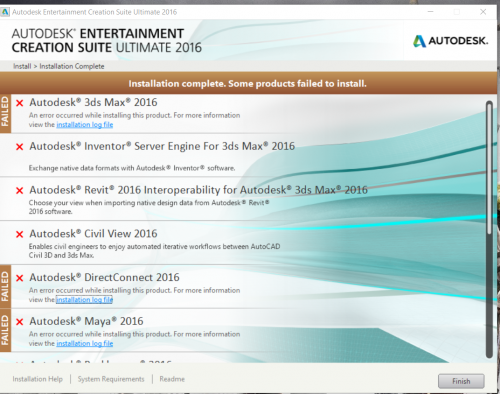Screen dimensions: 500x394
Task: Select Autodesk Maya 2016 title
Action: point(86,321)
